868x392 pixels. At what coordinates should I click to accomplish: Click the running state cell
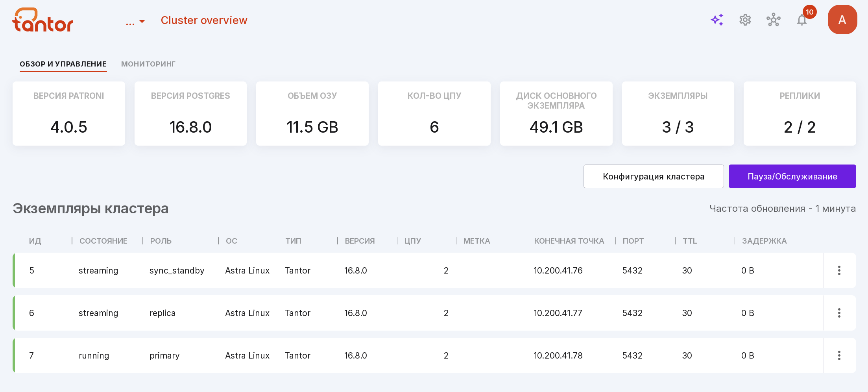[x=94, y=356]
